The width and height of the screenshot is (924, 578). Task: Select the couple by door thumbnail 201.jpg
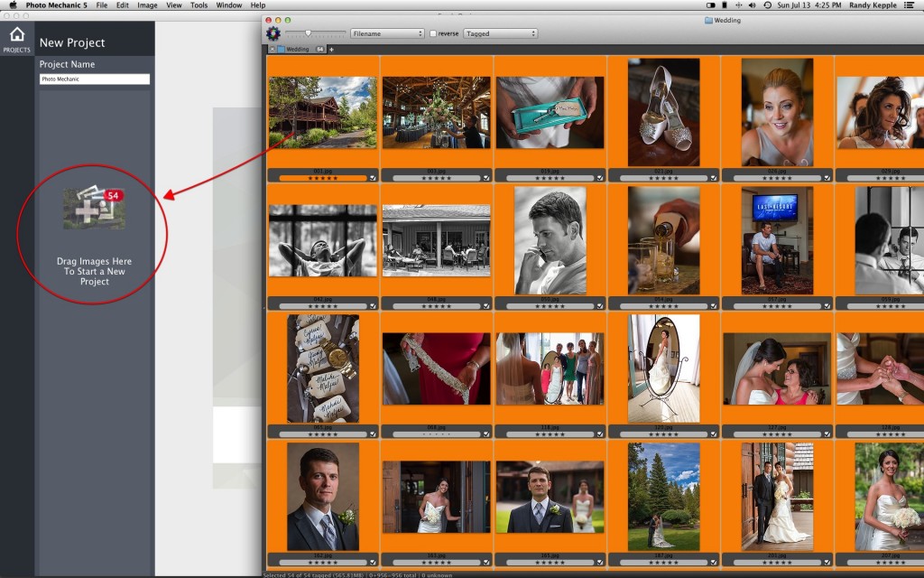click(777, 497)
